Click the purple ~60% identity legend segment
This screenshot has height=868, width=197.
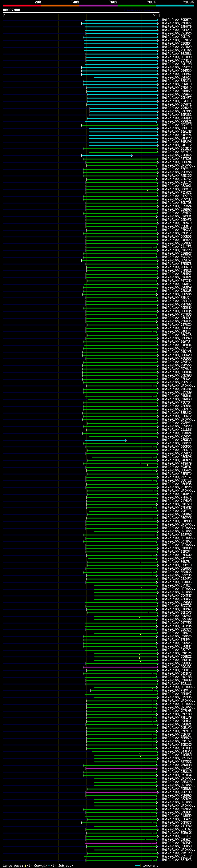[99, 6]
